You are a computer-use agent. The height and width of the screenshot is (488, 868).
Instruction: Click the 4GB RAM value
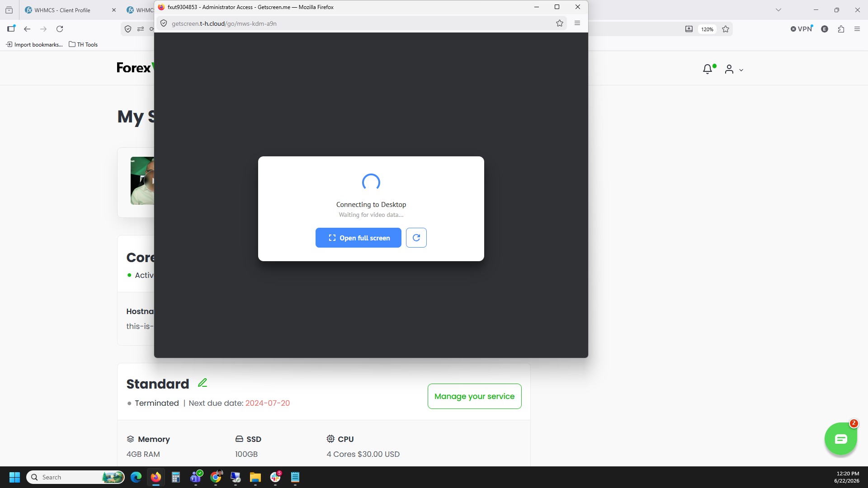[143, 454]
